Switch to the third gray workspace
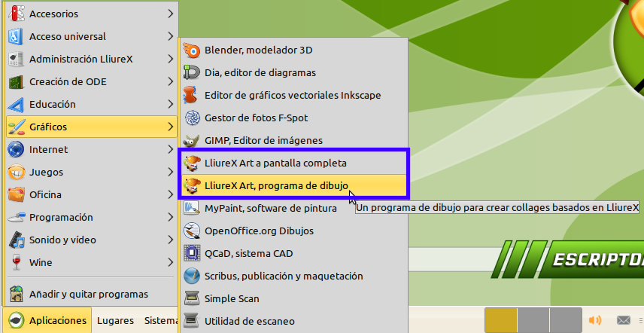This screenshot has height=333, width=644. pos(566,320)
